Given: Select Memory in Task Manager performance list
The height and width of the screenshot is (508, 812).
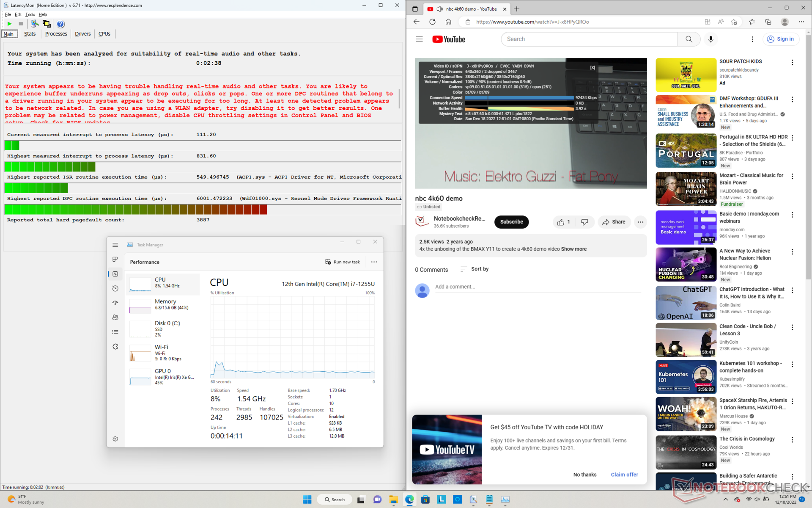Looking at the screenshot, I should click(x=163, y=304).
